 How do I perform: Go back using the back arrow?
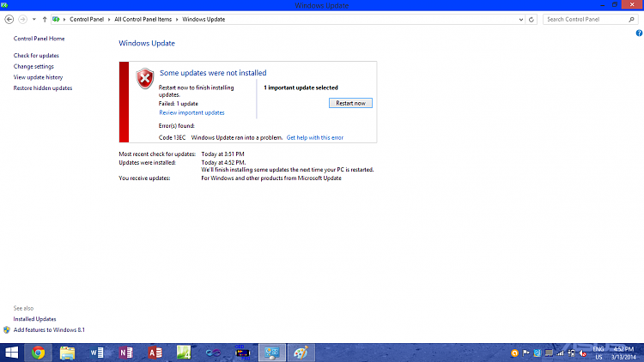[9, 19]
